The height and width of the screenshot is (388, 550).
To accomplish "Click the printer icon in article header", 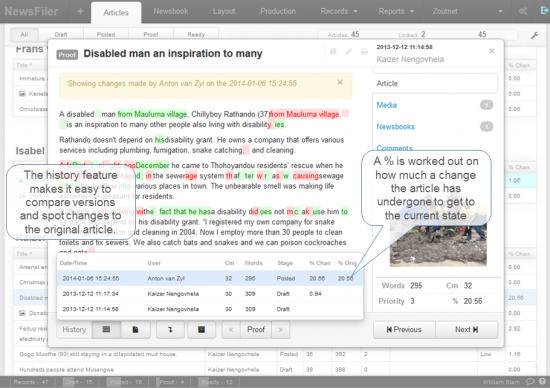I will (364, 52).
